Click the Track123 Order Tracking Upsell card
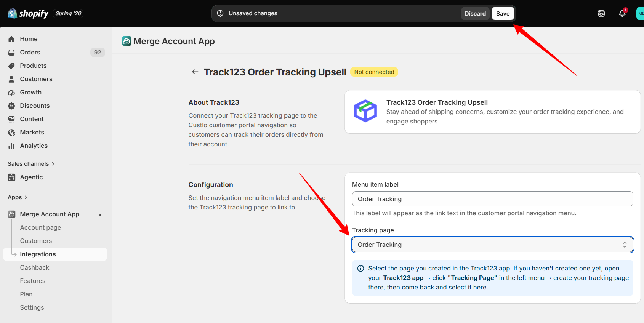Viewport: 644px width, 323px height. click(x=492, y=112)
